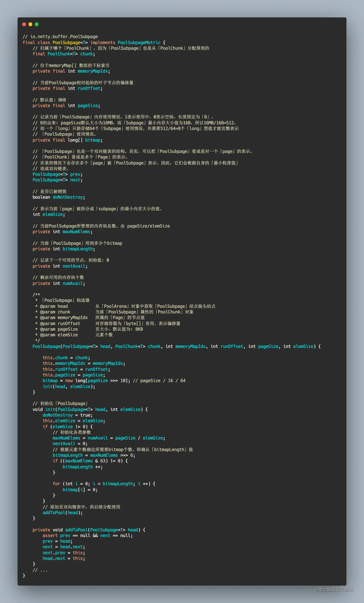The width and height of the screenshot is (364, 603).
Task: Select the comment '// 默认值: 8KB'
Action: tap(49, 100)
